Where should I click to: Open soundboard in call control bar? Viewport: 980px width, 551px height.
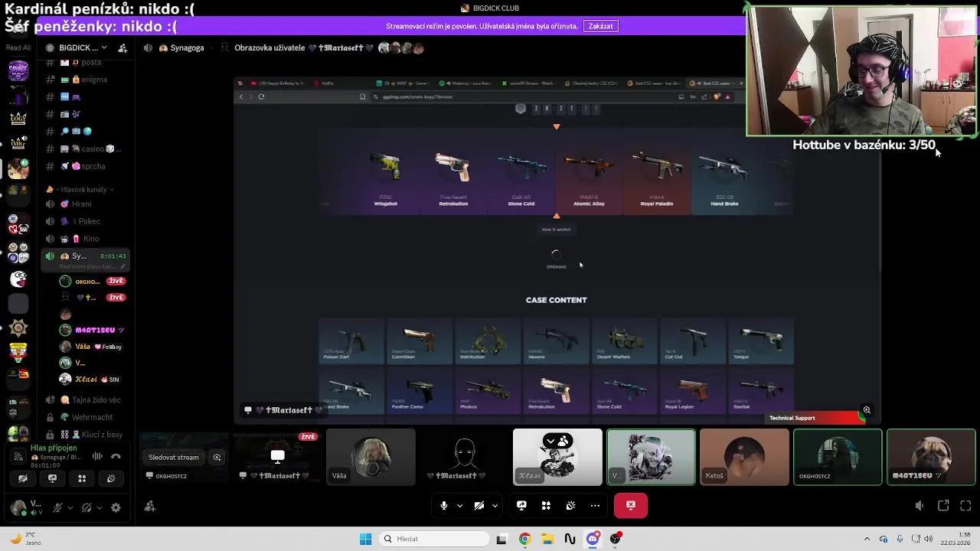click(570, 505)
